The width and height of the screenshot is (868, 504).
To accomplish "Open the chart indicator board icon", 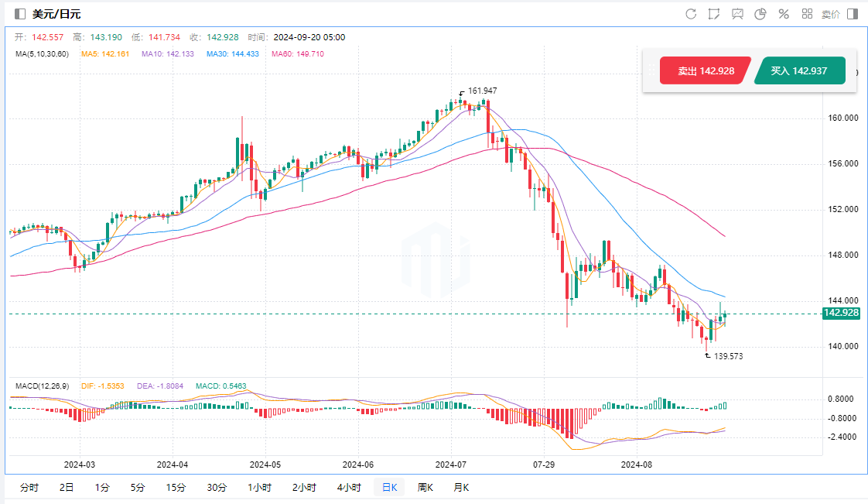I will 737,14.
